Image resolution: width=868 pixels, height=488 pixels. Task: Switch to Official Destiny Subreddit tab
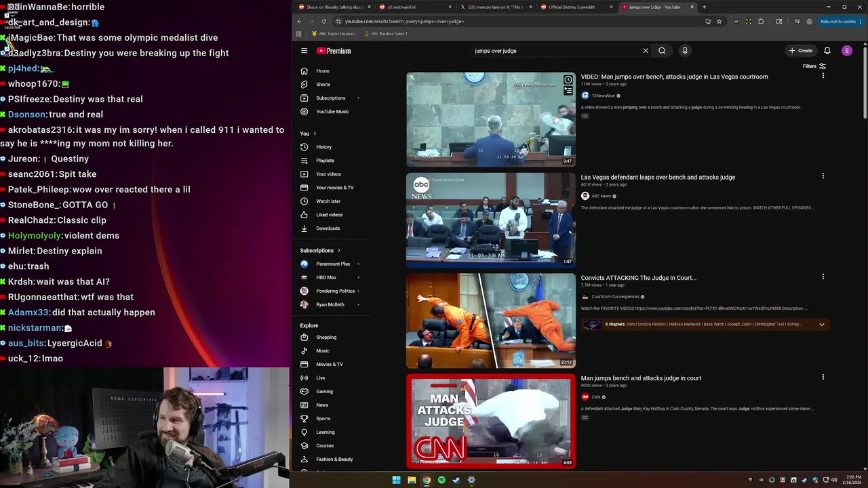pos(576,7)
